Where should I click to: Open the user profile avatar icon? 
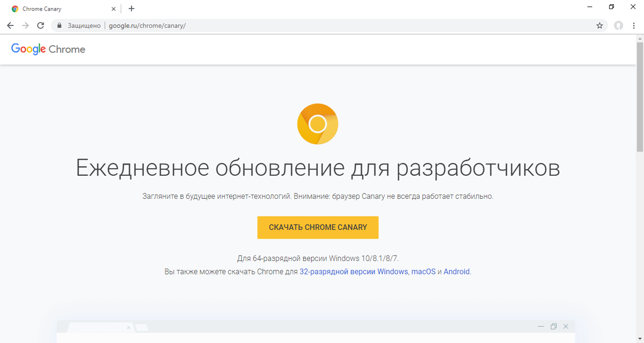[618, 25]
